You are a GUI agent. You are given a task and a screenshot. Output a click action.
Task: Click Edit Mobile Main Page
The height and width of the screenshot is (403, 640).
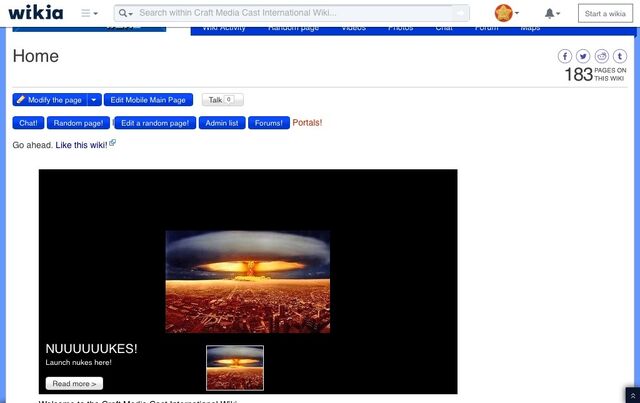pyautogui.click(x=148, y=100)
